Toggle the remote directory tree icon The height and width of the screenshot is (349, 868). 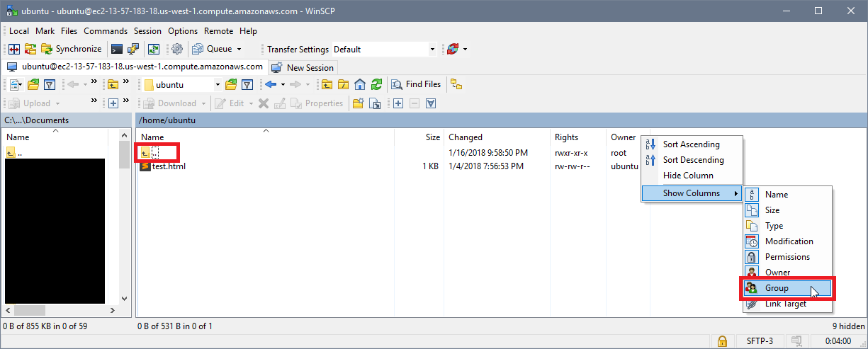tap(456, 84)
